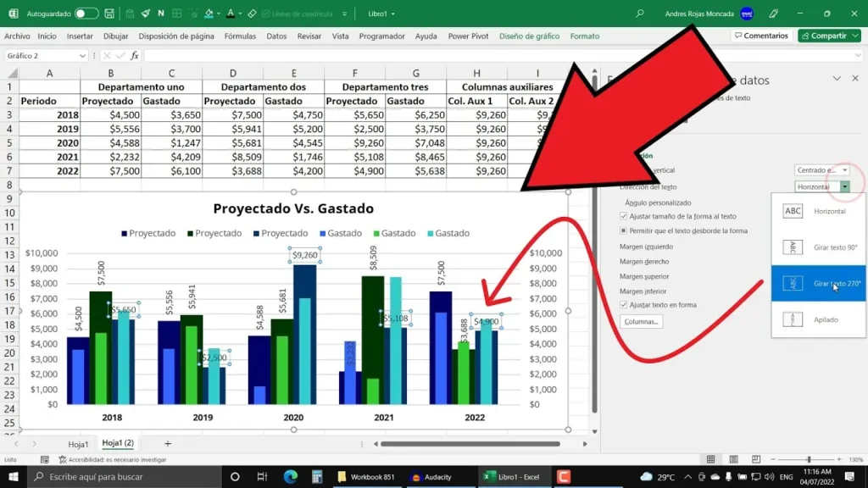Viewport: 868px width, 488px height.
Task: Toggle the Autoguardado switch
Action: [x=86, y=14]
